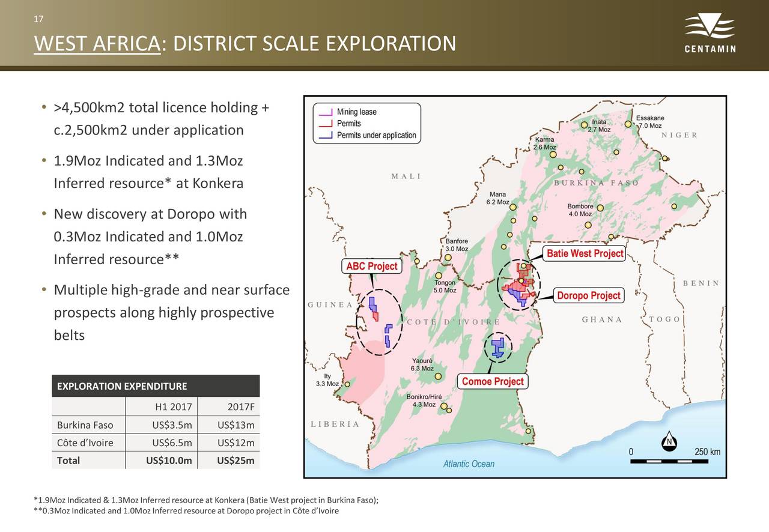Image resolution: width=769 pixels, height=532 pixels.
Task: Select the ABC Project label
Action: pyautogui.click(x=372, y=266)
